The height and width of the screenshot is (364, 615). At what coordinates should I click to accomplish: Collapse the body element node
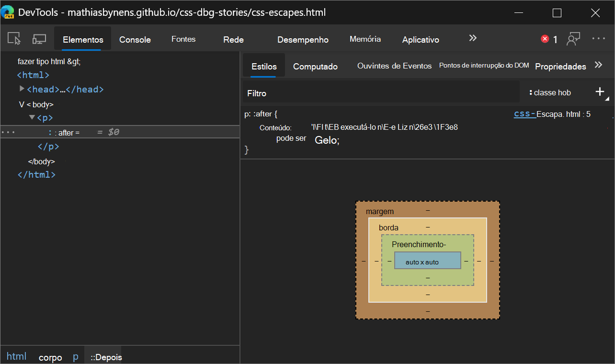coord(22,104)
